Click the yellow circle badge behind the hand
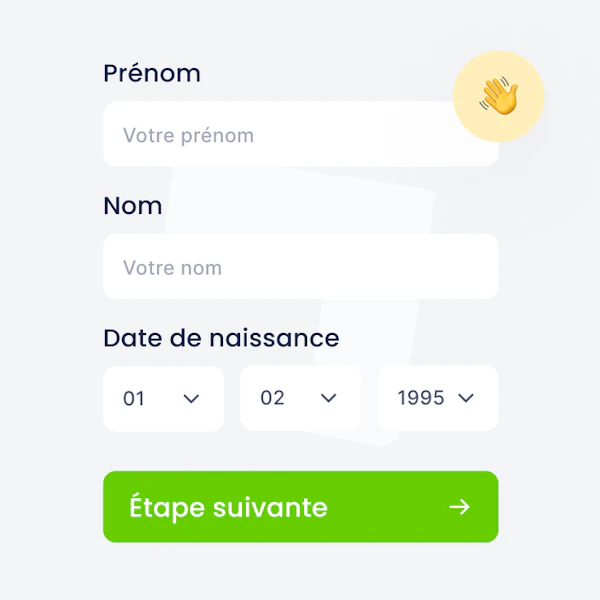The width and height of the screenshot is (600, 600). pyautogui.click(x=499, y=96)
